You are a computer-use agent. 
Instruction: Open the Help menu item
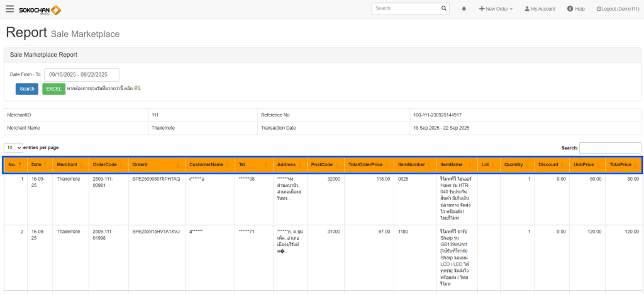click(575, 9)
